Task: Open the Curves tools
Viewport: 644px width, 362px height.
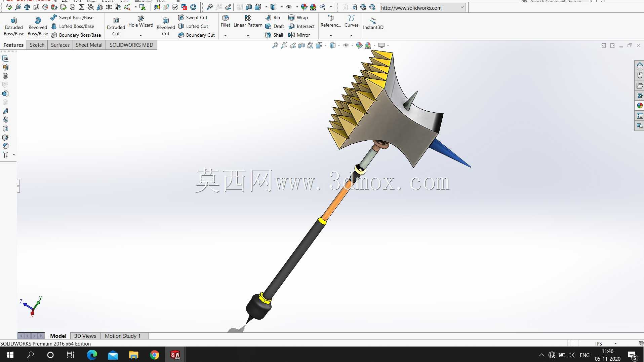Action: click(x=352, y=22)
